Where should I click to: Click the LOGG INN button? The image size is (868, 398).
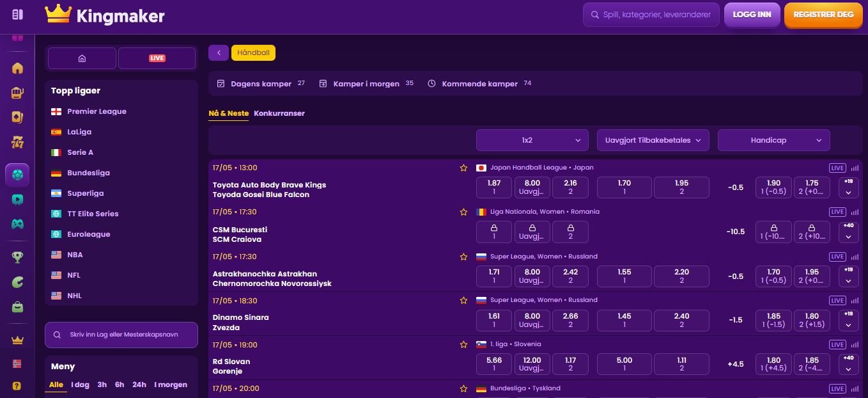pyautogui.click(x=752, y=15)
